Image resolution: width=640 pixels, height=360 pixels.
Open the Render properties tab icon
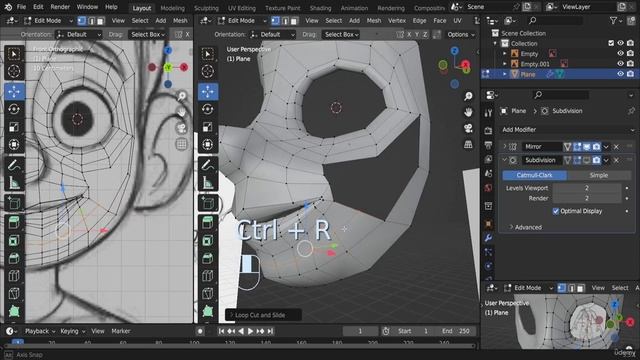tap(488, 131)
